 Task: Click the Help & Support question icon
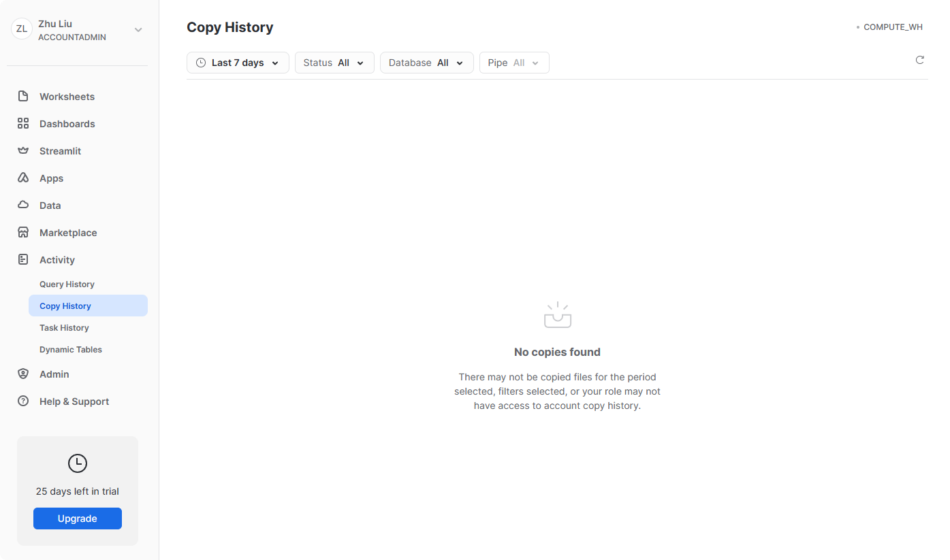23,401
